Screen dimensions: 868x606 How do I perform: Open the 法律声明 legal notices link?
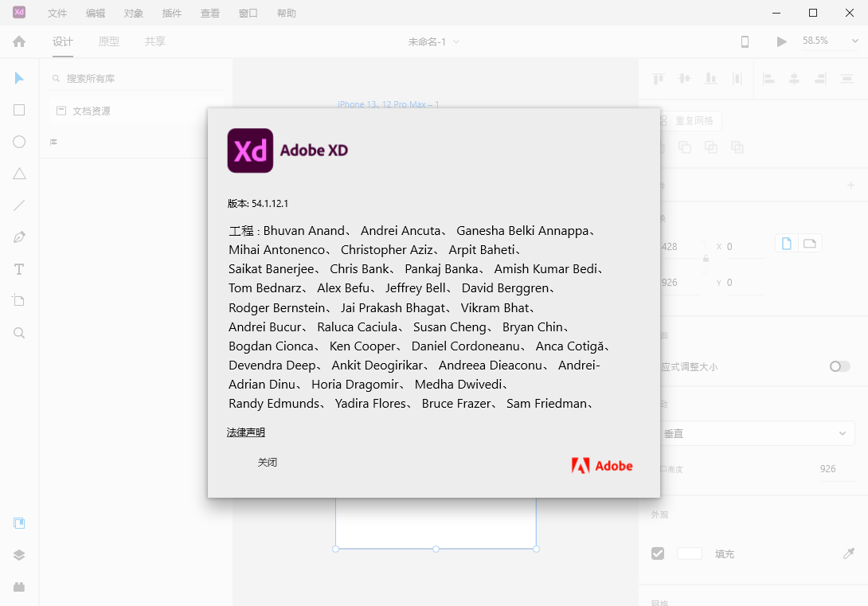pos(245,432)
